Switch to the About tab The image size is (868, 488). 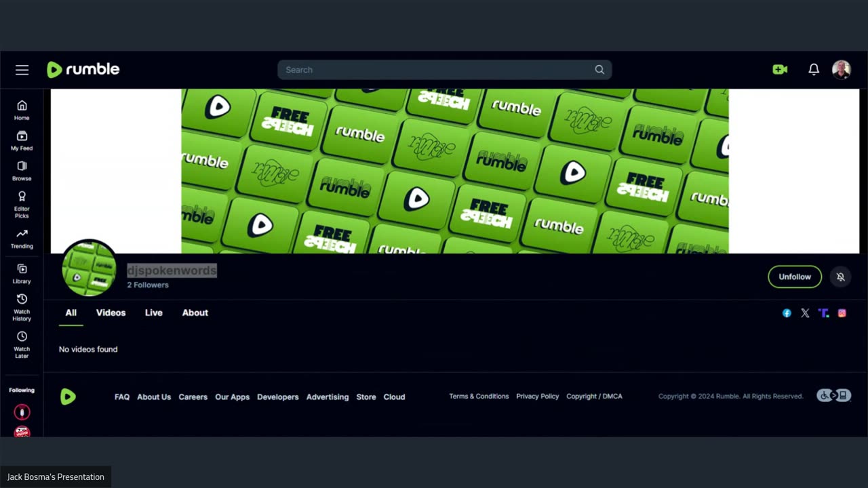pos(195,312)
